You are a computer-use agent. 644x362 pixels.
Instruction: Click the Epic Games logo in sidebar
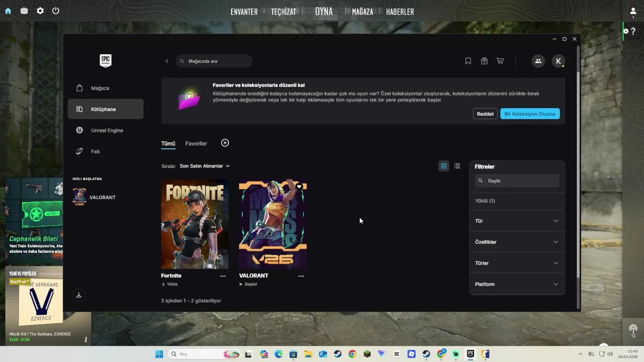click(x=105, y=61)
